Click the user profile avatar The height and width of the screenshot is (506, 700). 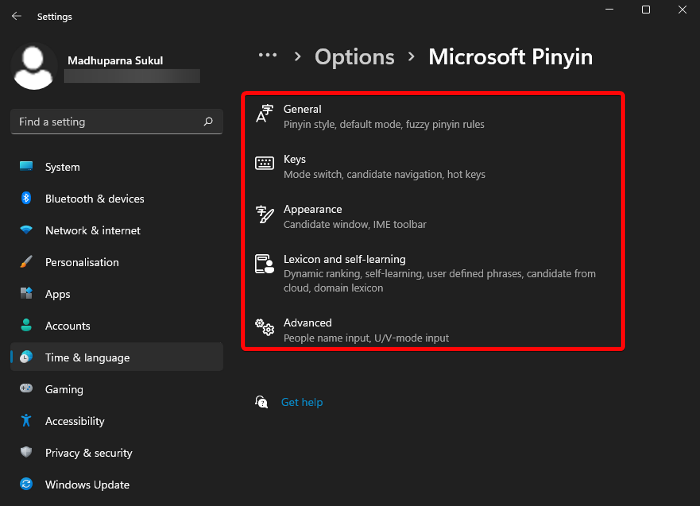(x=33, y=66)
